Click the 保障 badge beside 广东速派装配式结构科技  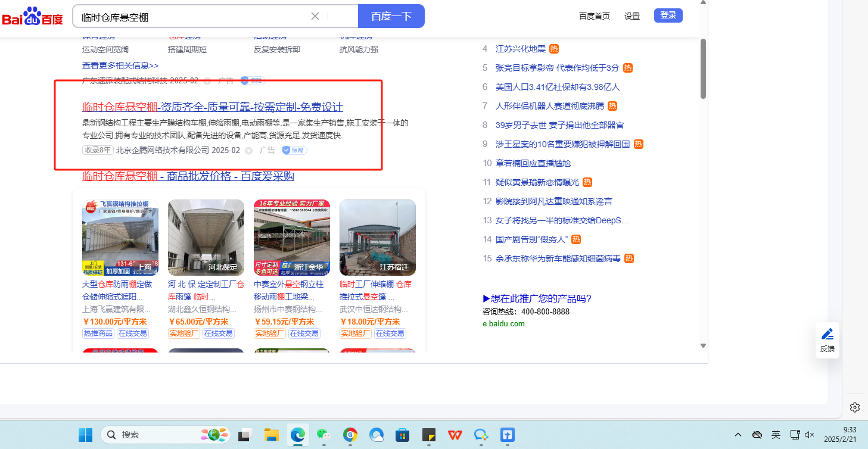click(x=253, y=80)
